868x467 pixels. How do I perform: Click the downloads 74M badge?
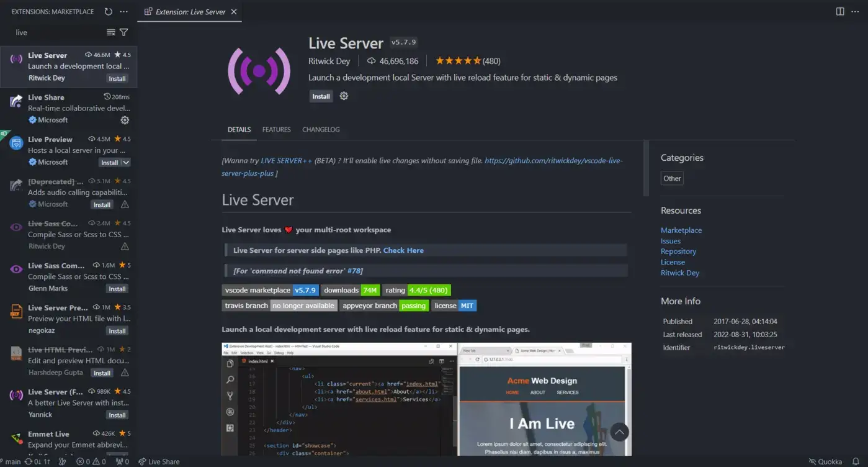[351, 290]
